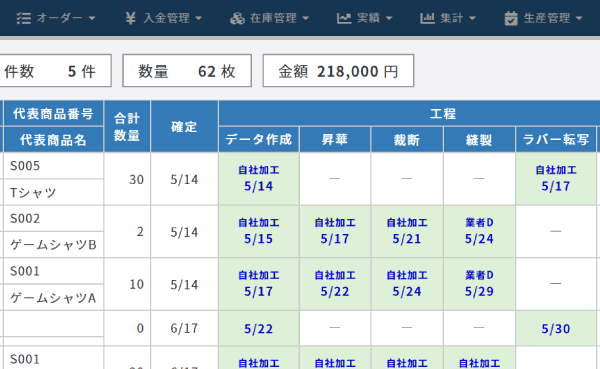
Task: Open 昇華 5/22 cell for ゲームシャツA
Action: (x=335, y=284)
